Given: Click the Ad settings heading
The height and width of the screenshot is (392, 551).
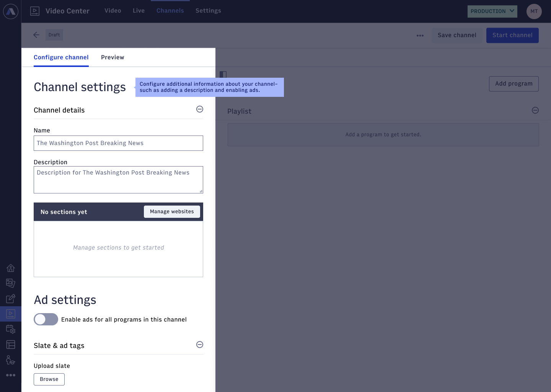Looking at the screenshot, I should click(x=65, y=300).
